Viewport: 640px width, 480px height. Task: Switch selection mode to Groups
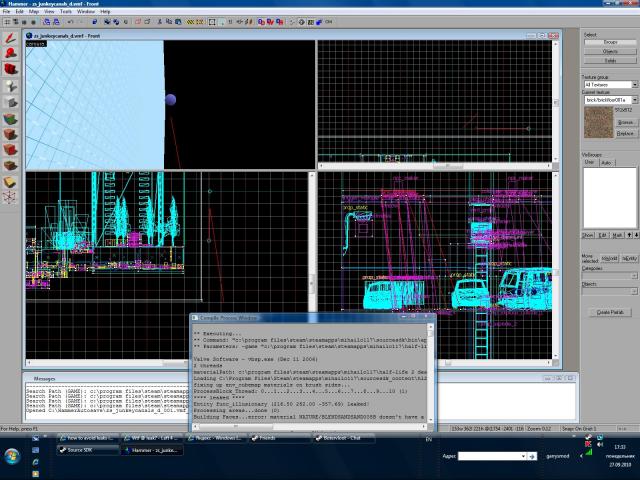610,42
